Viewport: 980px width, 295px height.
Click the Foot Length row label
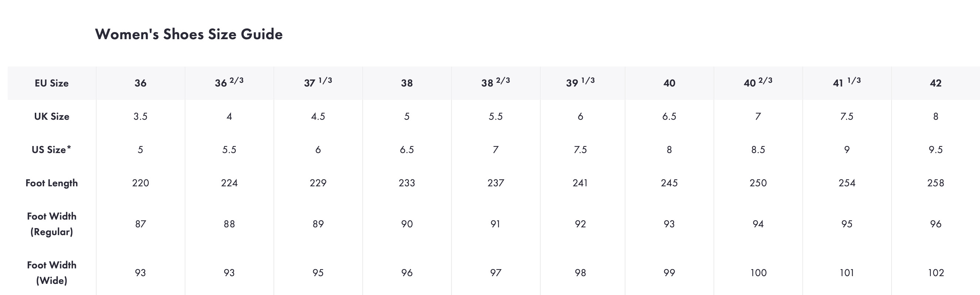click(52, 183)
